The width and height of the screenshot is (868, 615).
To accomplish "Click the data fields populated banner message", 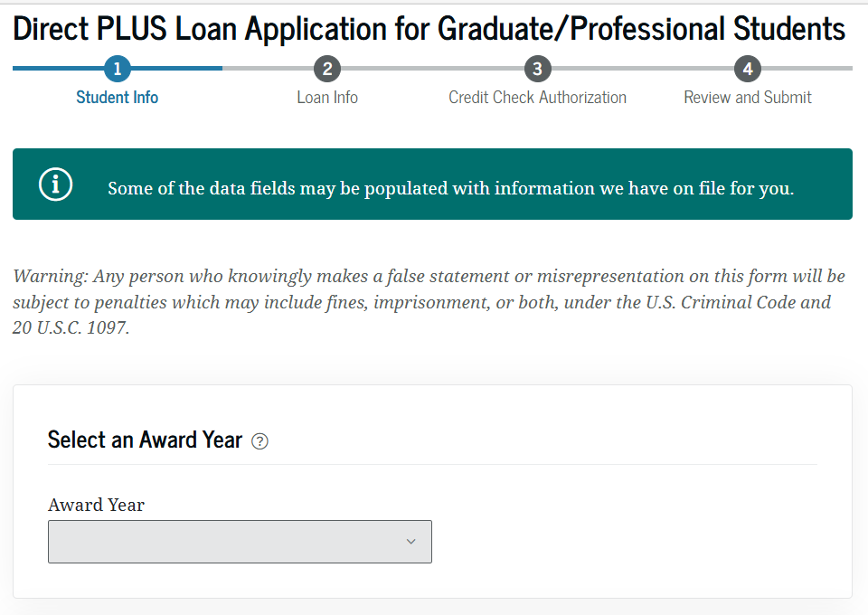I will (450, 189).
